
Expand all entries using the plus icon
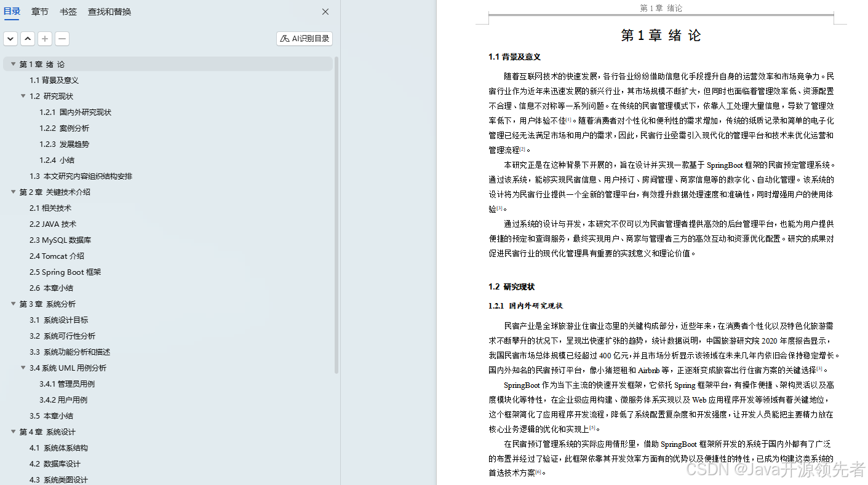tap(44, 38)
